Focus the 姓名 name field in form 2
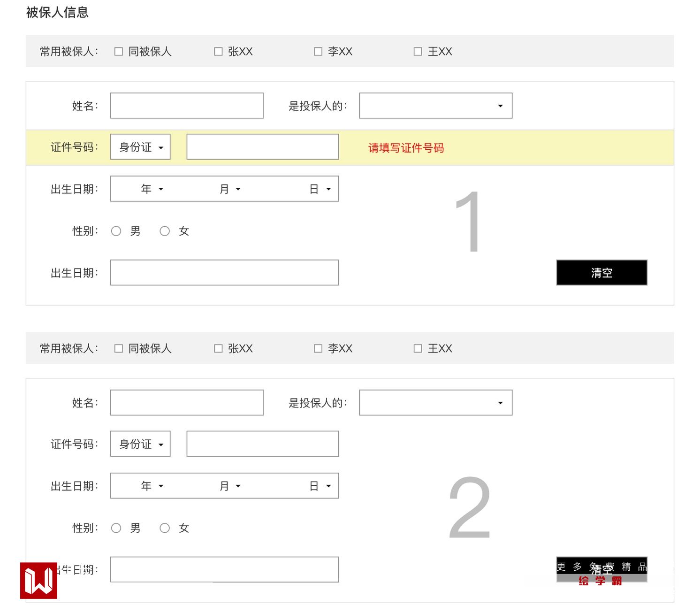Image resolution: width=700 pixels, height=613 pixels. pyautogui.click(x=187, y=403)
